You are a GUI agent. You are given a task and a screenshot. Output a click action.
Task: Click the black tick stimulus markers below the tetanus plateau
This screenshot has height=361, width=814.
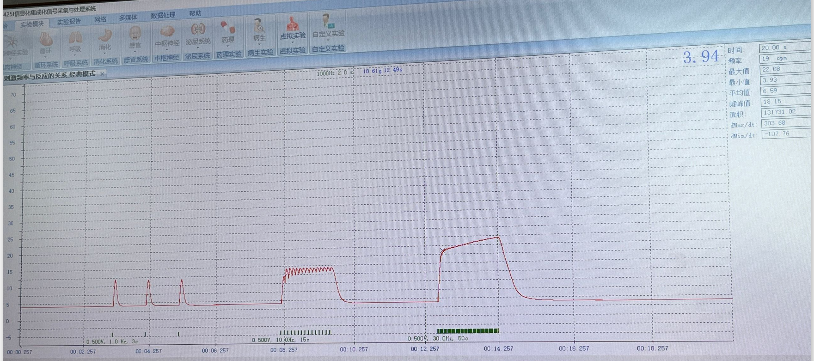306,331
